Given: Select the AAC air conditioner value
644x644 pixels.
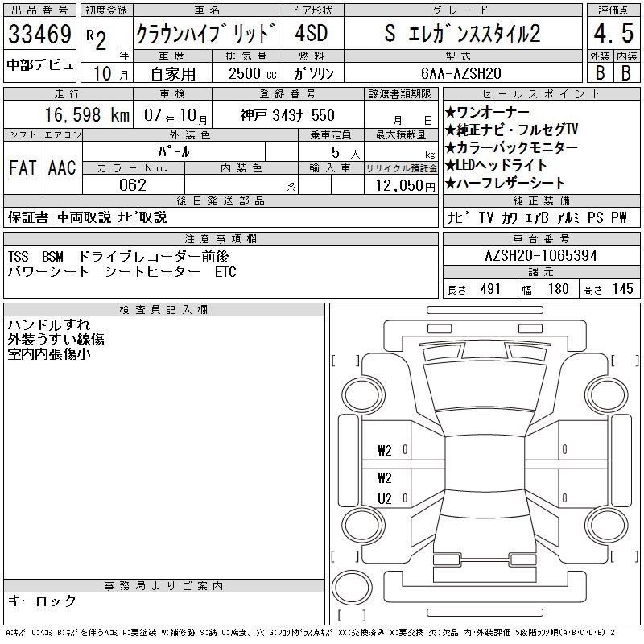Looking at the screenshot, I should (x=62, y=167).
